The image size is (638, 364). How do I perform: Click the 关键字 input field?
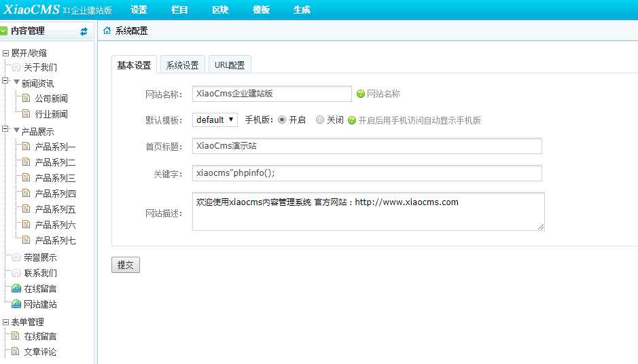coord(367,173)
